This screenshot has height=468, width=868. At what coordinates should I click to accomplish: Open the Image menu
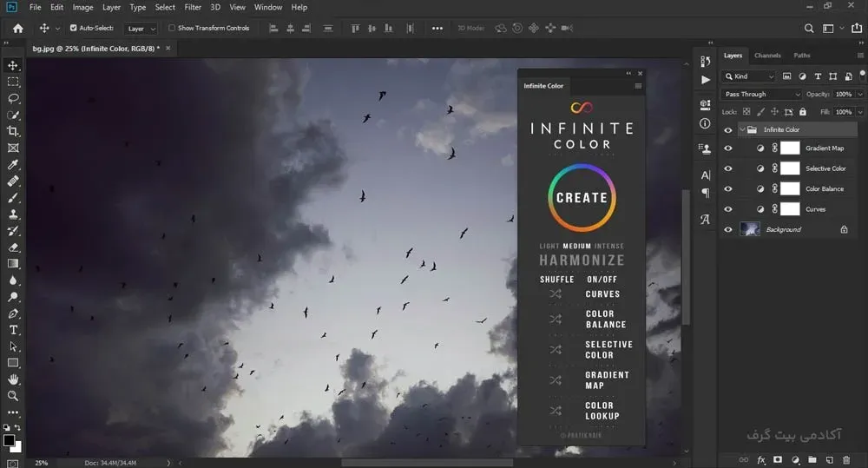pyautogui.click(x=82, y=7)
